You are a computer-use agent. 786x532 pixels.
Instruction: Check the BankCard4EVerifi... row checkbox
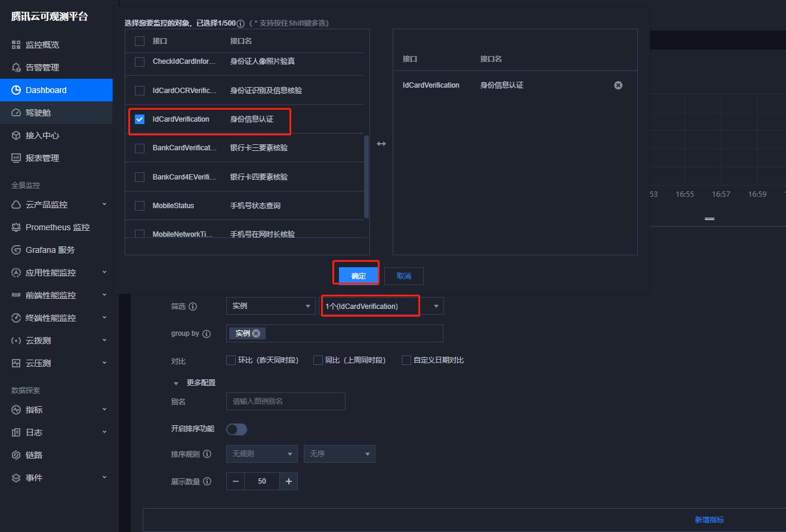click(140, 177)
